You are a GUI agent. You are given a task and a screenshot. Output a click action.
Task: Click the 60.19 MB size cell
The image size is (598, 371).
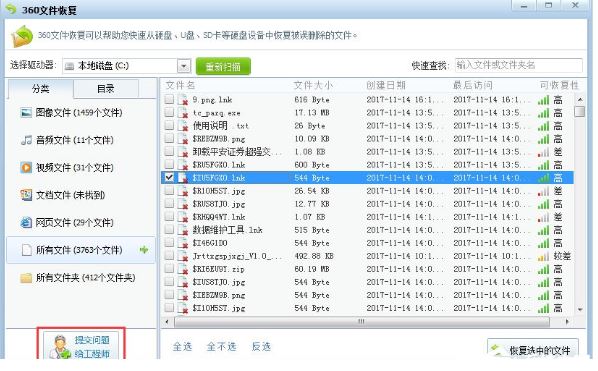point(312,269)
